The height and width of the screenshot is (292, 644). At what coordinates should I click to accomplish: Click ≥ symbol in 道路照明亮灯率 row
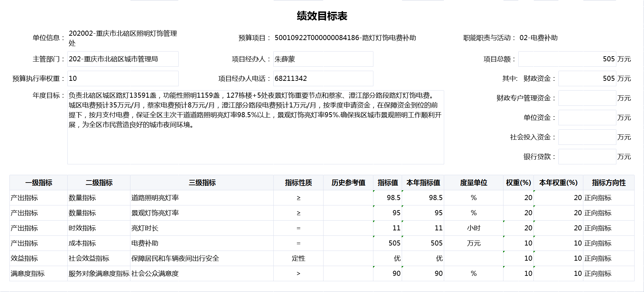298,198
